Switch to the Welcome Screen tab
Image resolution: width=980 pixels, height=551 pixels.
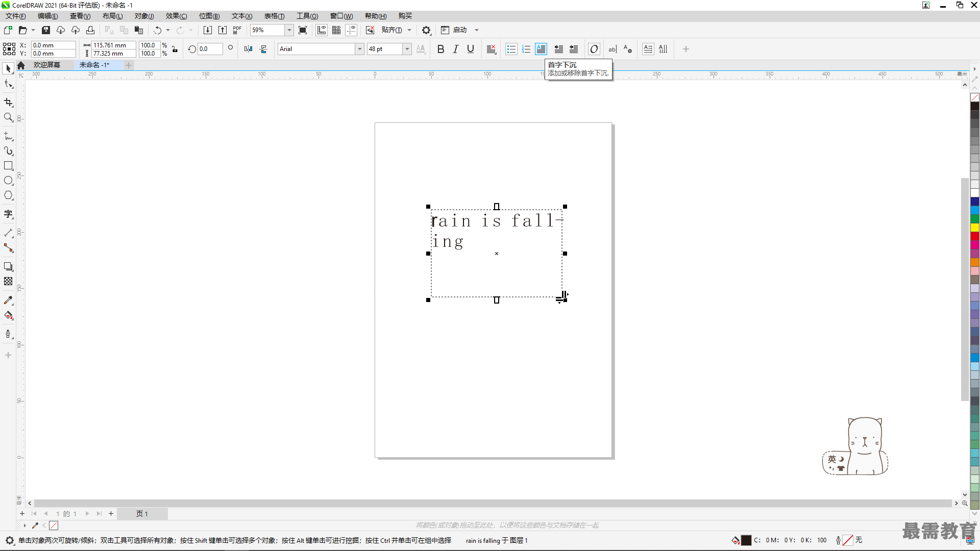[47, 65]
